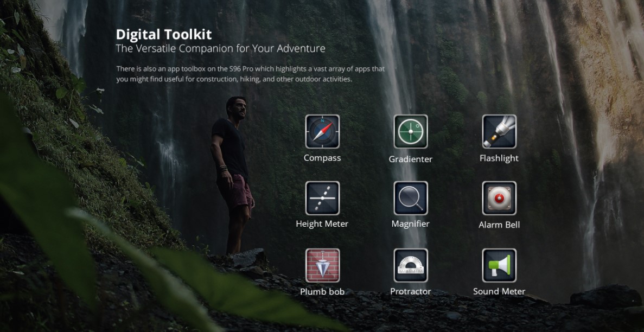Choose the Protractor tool icon
644x332 pixels.
point(411,265)
